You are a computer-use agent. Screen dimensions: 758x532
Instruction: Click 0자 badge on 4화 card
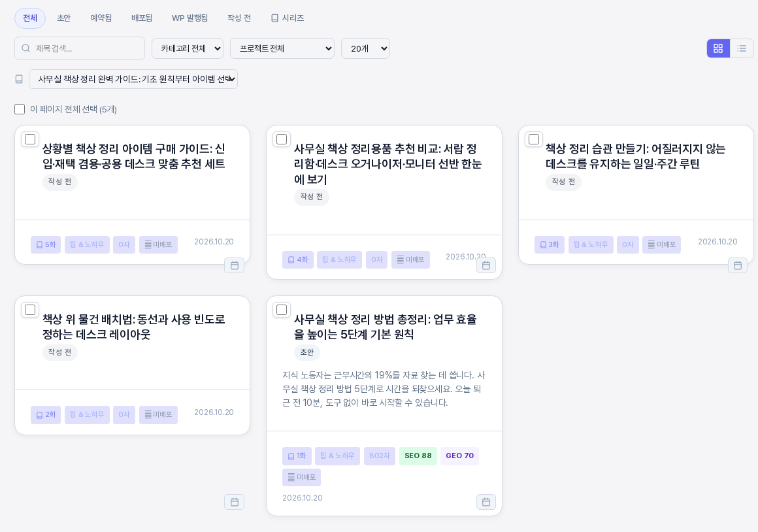coord(376,259)
